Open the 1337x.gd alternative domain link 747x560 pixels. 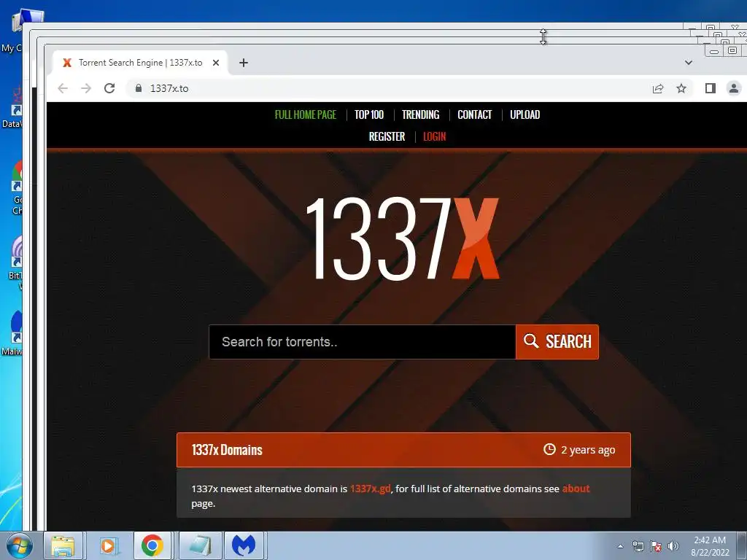tap(370, 489)
